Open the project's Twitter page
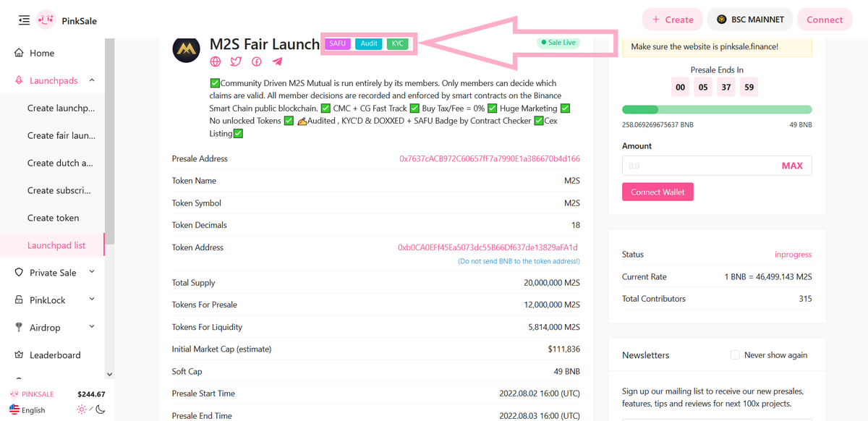The image size is (868, 421). [x=235, y=61]
